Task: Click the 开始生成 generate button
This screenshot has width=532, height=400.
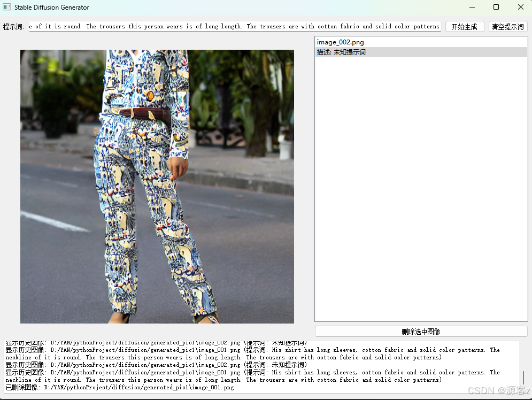Action: click(x=465, y=27)
